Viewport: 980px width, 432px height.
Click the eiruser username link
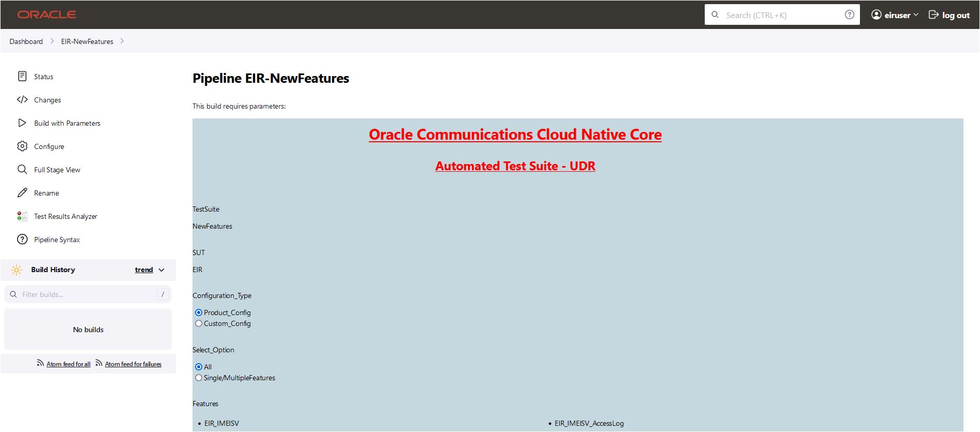pyautogui.click(x=897, y=15)
